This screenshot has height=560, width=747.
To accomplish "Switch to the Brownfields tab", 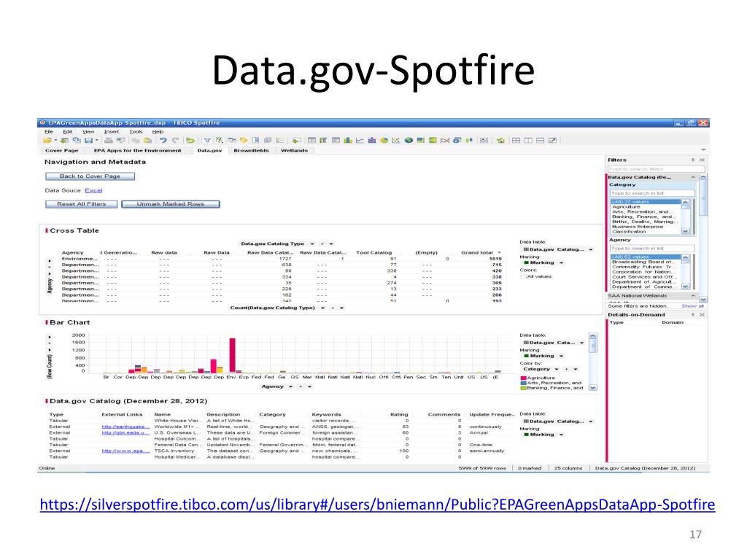I will 251,150.
